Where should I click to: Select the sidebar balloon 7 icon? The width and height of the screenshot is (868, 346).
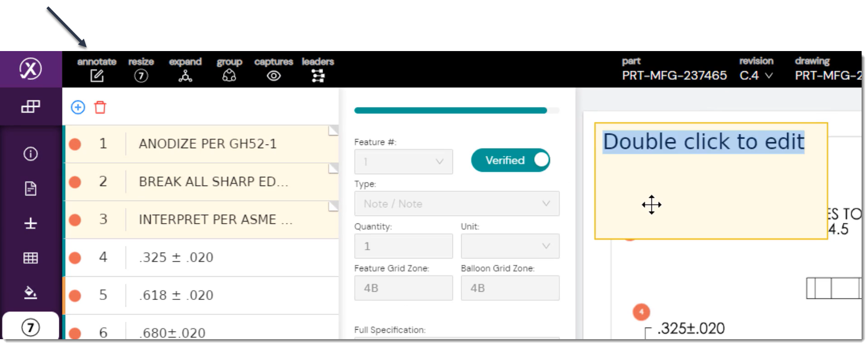(31, 327)
